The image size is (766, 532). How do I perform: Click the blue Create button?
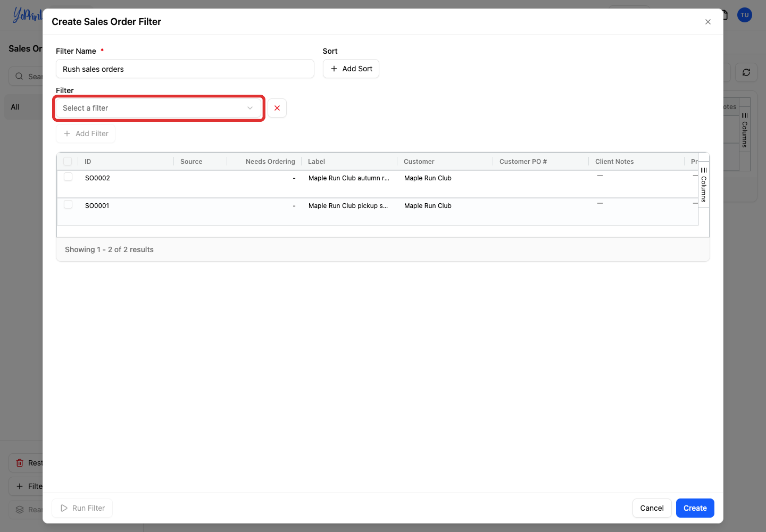pyautogui.click(x=695, y=508)
